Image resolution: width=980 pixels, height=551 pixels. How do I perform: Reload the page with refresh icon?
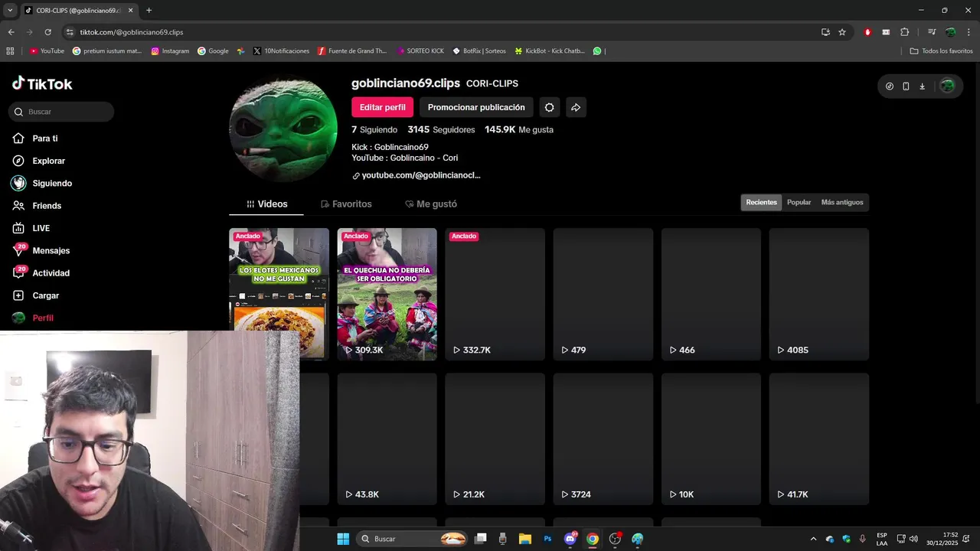click(x=47, y=32)
